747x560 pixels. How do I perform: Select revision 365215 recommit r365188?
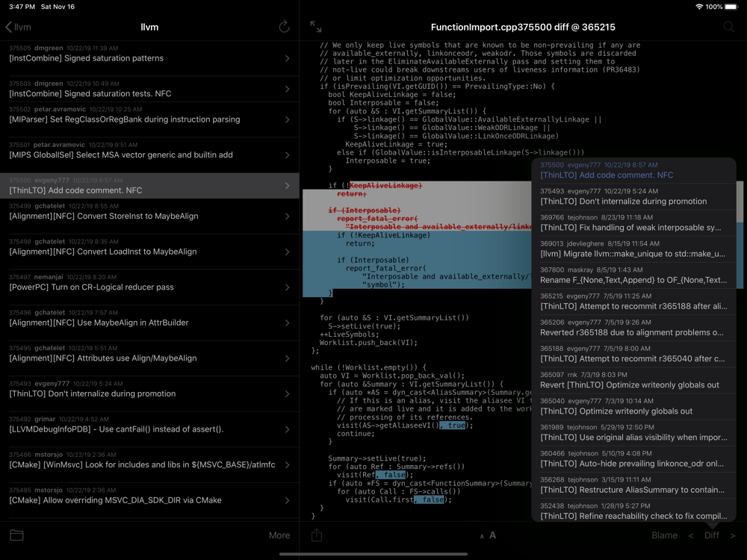[633, 302]
